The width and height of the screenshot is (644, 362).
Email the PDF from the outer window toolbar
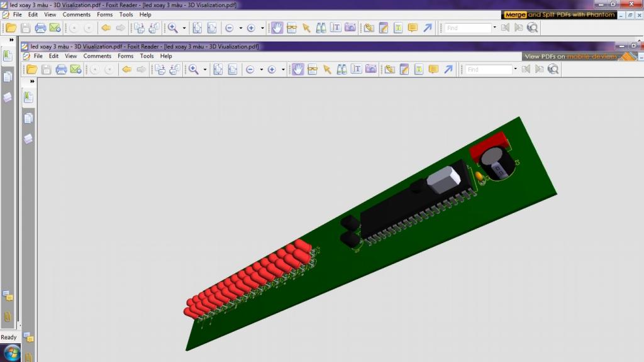[x=55, y=28]
